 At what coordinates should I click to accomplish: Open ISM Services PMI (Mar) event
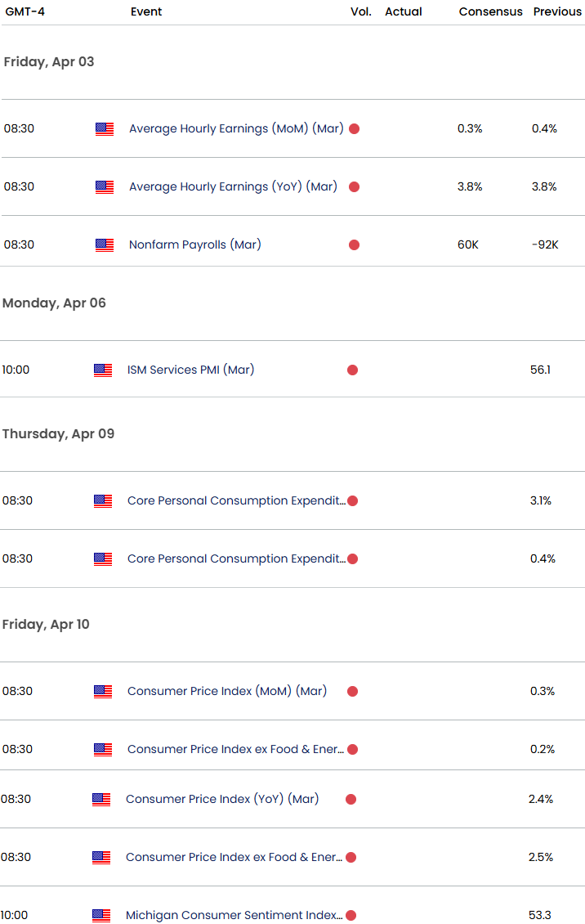tap(190, 370)
